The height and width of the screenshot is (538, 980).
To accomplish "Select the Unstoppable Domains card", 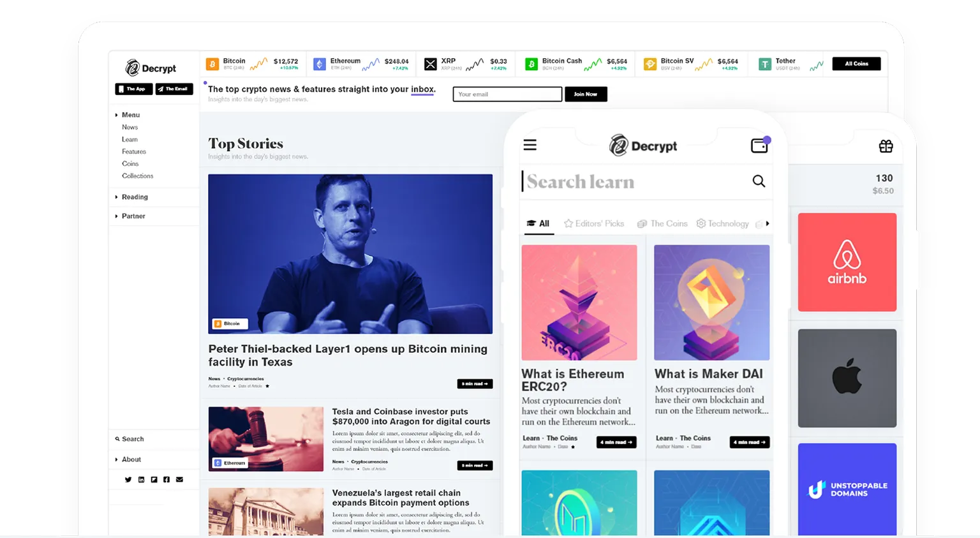I will [847, 489].
